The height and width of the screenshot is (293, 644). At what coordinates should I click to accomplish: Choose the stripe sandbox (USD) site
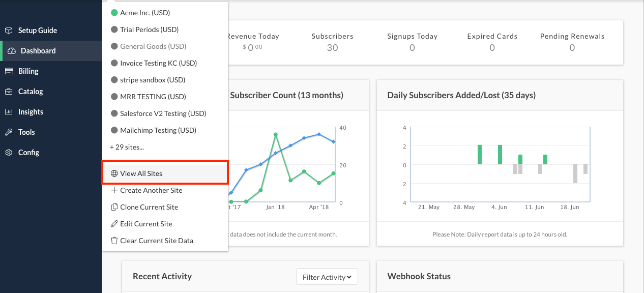[x=152, y=80]
